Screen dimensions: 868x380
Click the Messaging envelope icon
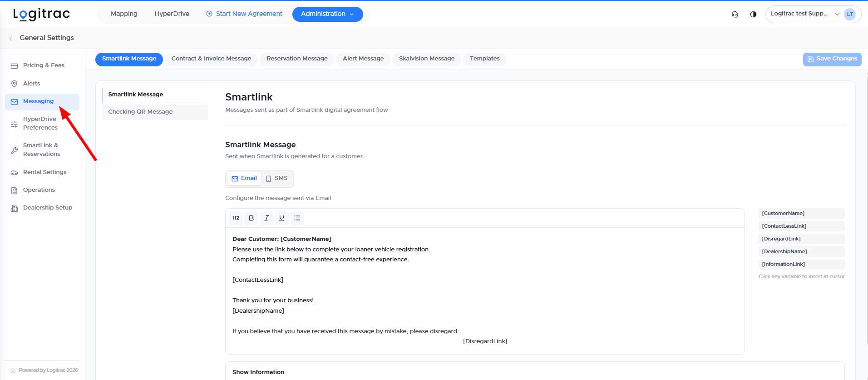pyautogui.click(x=14, y=102)
